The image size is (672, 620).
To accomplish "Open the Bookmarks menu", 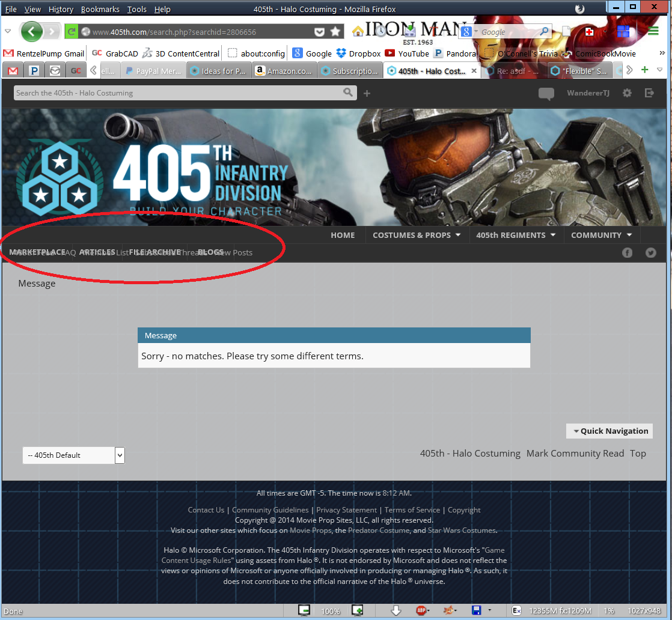I will pos(100,9).
